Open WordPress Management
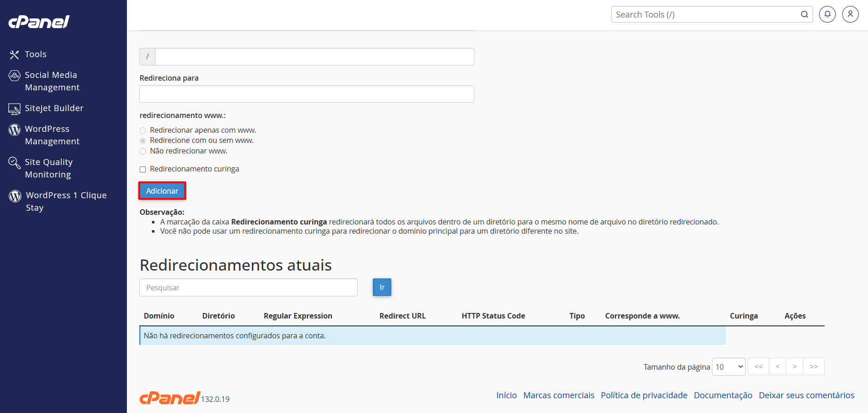This screenshot has height=413, width=868. tap(52, 135)
